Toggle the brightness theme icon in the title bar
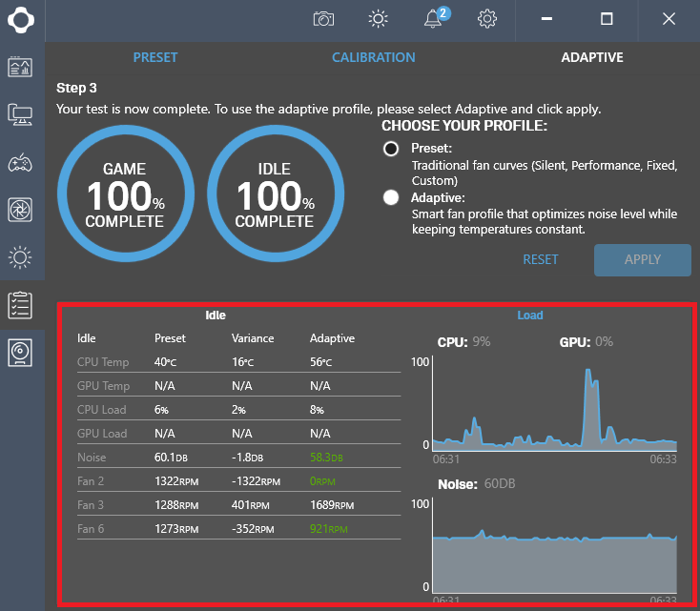This screenshot has width=700, height=611. click(x=378, y=19)
